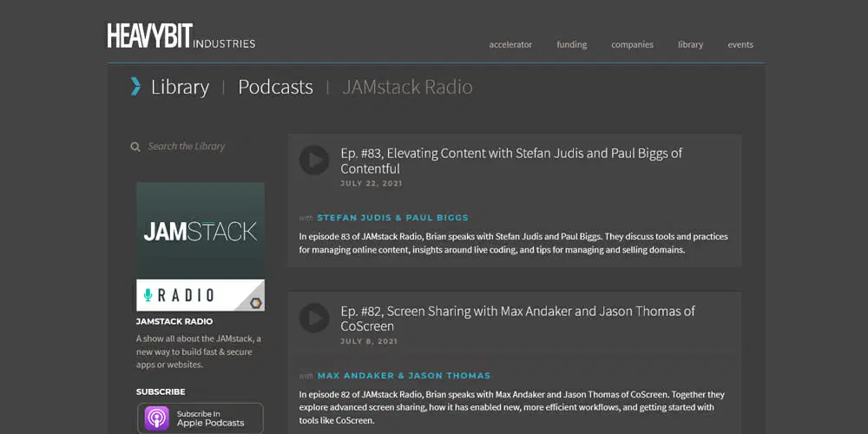Select JAMstack Radio breadcrumb
This screenshot has width=868, height=434.
407,88
